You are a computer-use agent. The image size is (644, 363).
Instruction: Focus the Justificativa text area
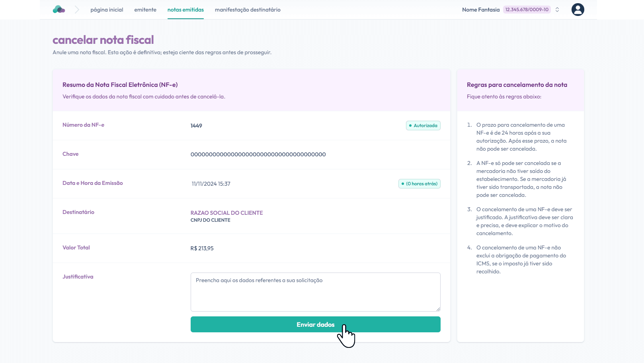pyautogui.click(x=315, y=292)
